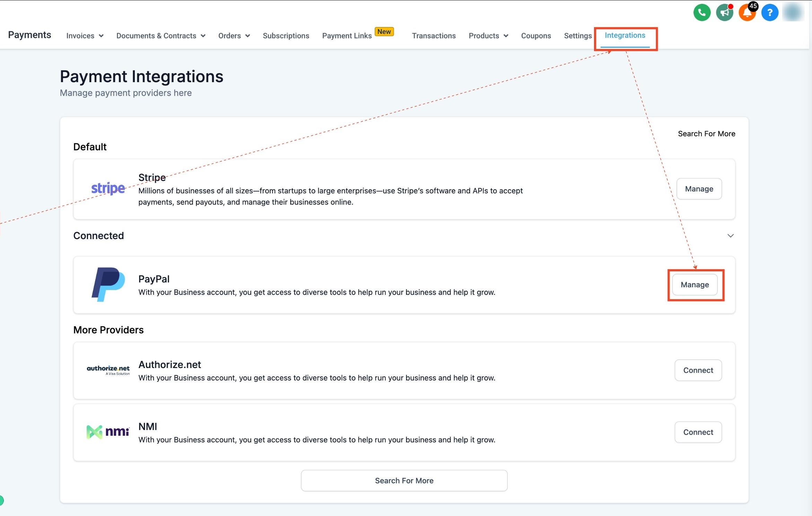Expand the Products dropdown menu
Image resolution: width=812 pixels, height=516 pixels.
coord(488,36)
